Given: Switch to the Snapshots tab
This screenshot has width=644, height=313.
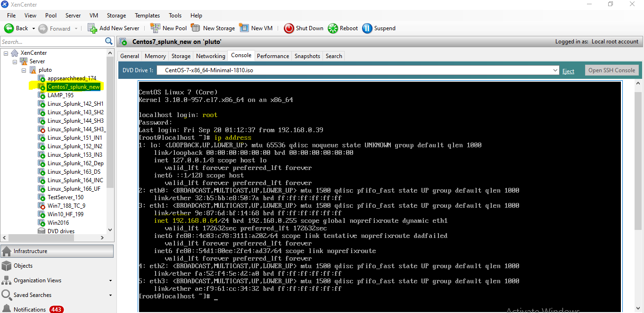Looking at the screenshot, I should click(307, 56).
